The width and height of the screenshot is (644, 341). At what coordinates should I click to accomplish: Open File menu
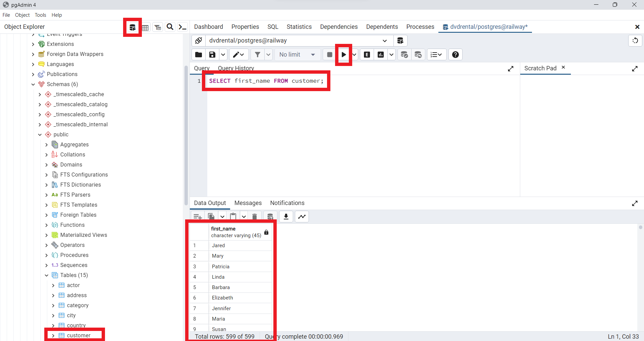pos(6,15)
